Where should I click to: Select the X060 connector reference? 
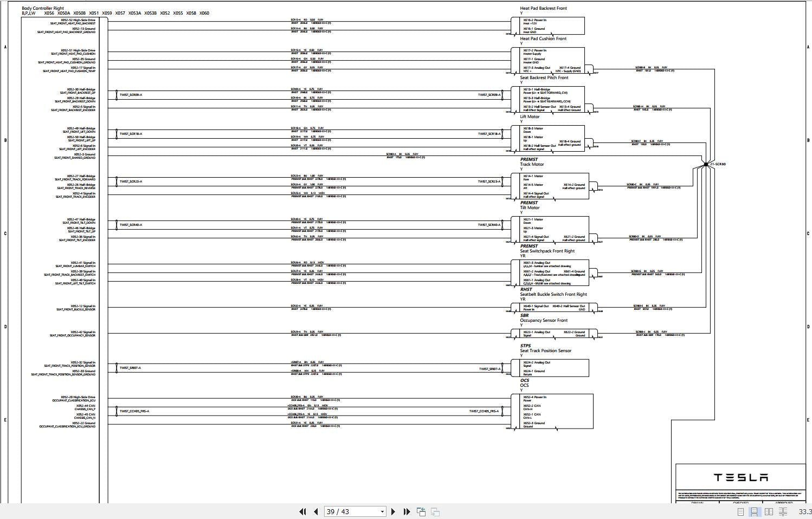204,13
